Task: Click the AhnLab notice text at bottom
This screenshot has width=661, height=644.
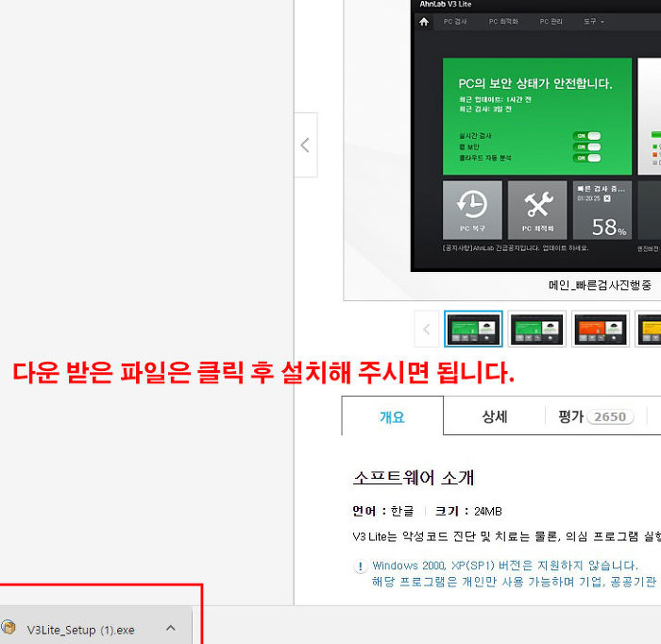Action: pyautogui.click(x=516, y=247)
